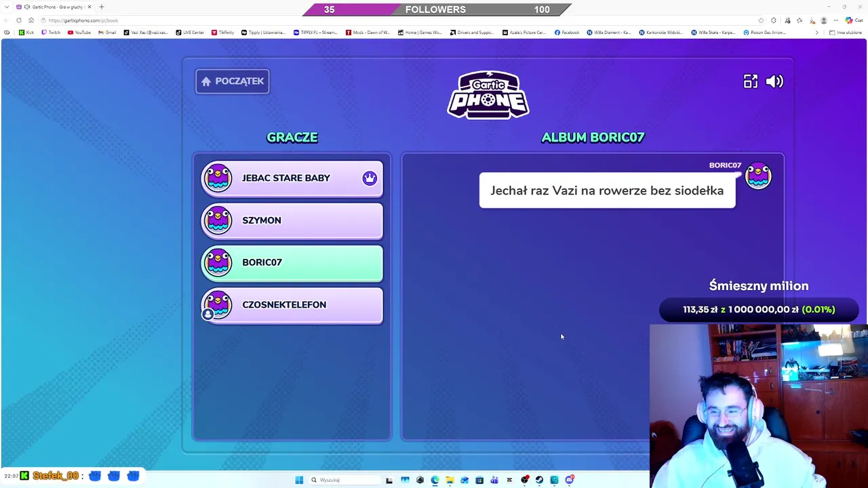Click the Gartic Phone logo
This screenshot has height=488, width=868.
(488, 95)
